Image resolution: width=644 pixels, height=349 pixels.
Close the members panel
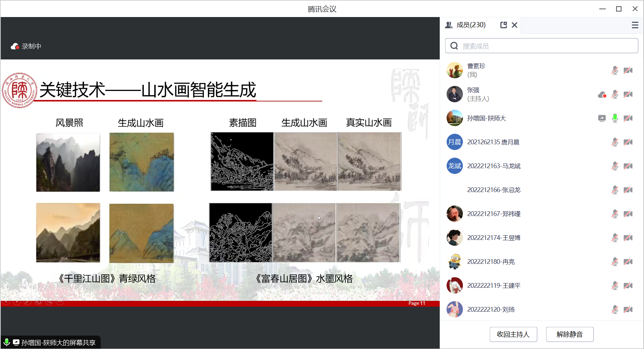(514, 25)
